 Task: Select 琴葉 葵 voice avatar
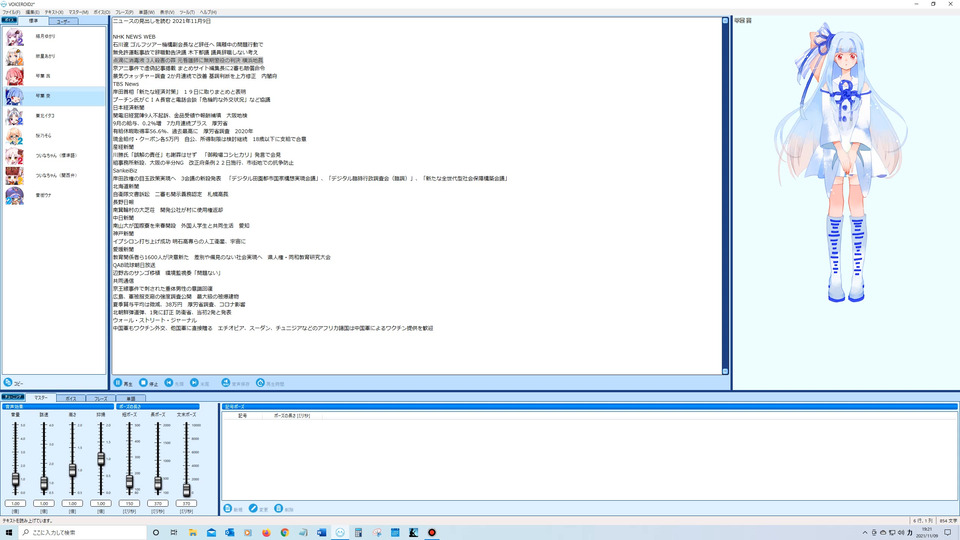click(15, 96)
